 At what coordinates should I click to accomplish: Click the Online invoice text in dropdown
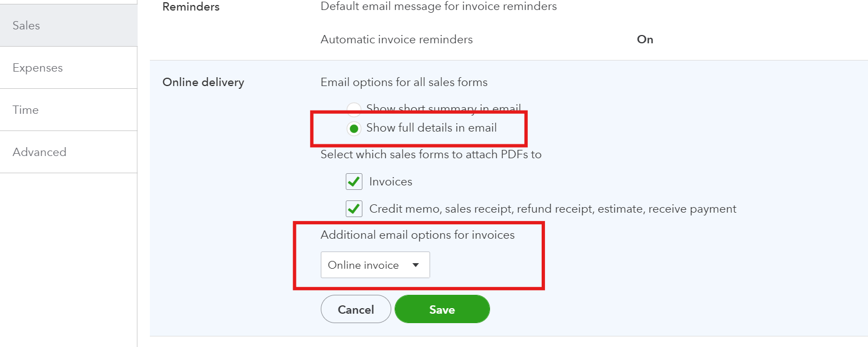(x=363, y=265)
